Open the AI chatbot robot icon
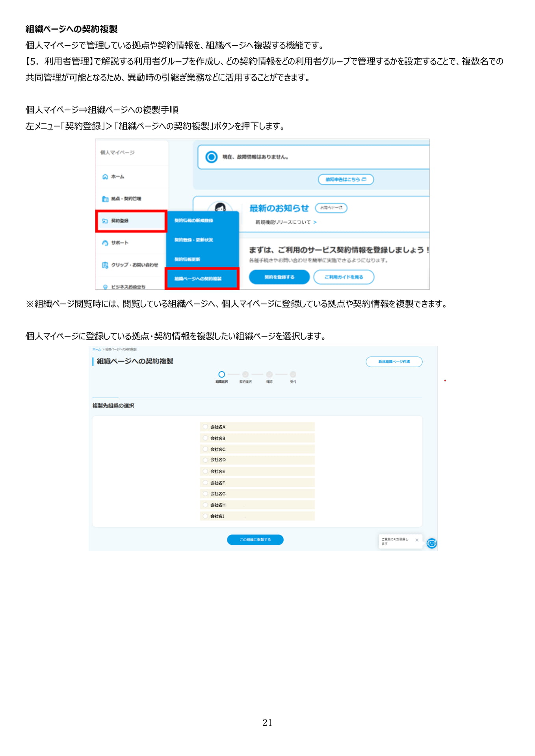 tap(432, 543)
